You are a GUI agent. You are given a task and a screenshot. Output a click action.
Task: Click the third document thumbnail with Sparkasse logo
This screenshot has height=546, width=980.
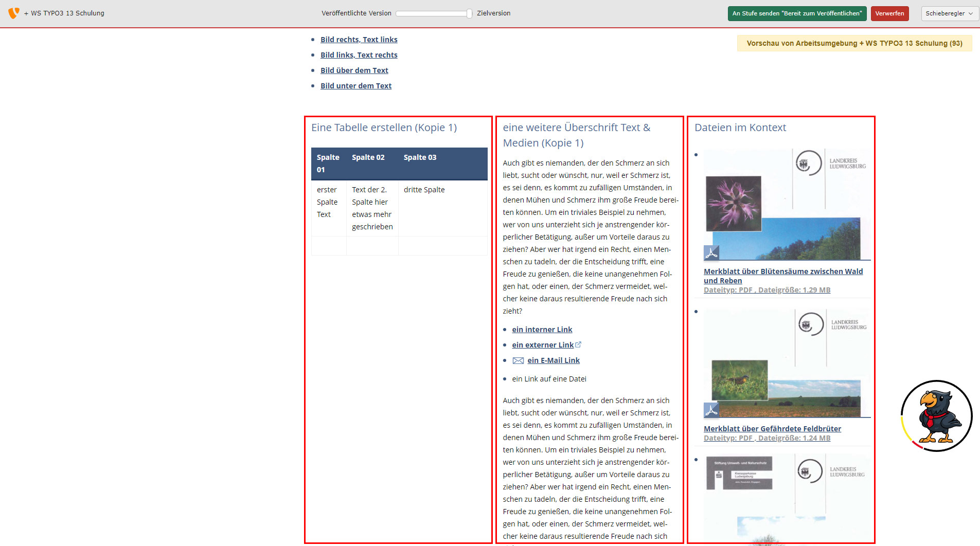coord(787,496)
